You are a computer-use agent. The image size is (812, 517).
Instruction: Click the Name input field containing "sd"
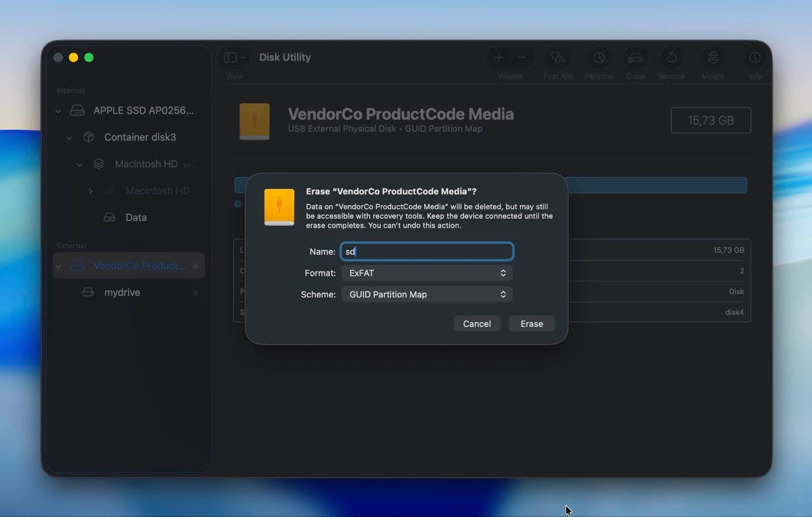coord(427,251)
